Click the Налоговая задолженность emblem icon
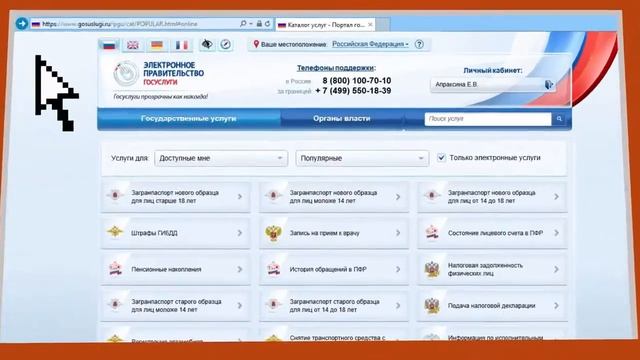The width and height of the screenshot is (640, 360). [x=431, y=269]
